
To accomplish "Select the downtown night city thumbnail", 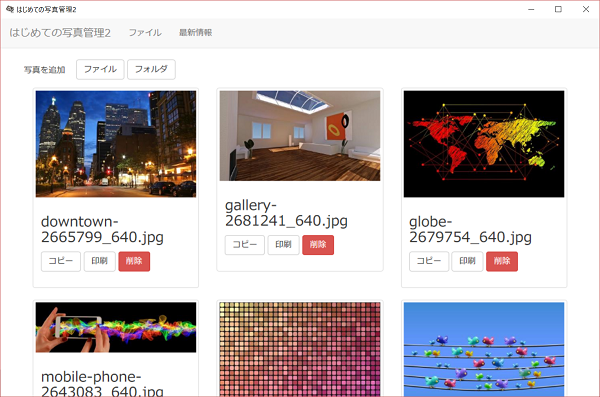I will coord(116,144).
